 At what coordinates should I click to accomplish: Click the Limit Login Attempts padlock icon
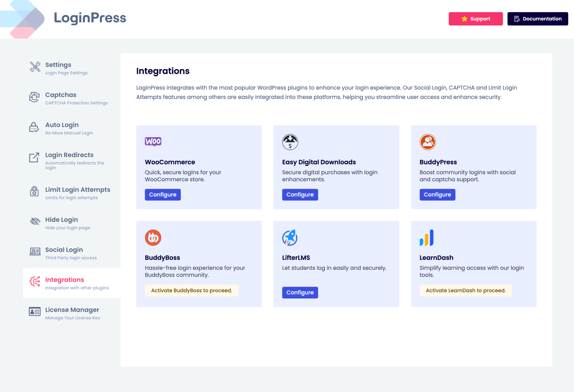34,191
